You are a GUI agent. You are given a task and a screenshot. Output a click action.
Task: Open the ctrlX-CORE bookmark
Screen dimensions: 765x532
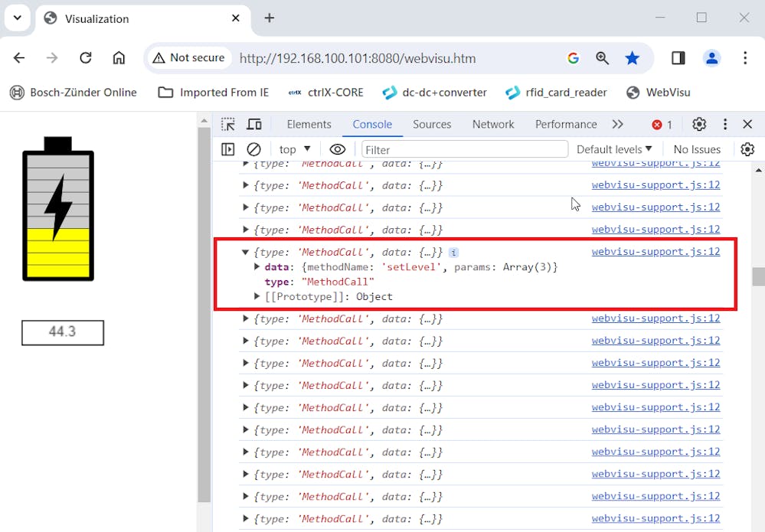point(325,93)
